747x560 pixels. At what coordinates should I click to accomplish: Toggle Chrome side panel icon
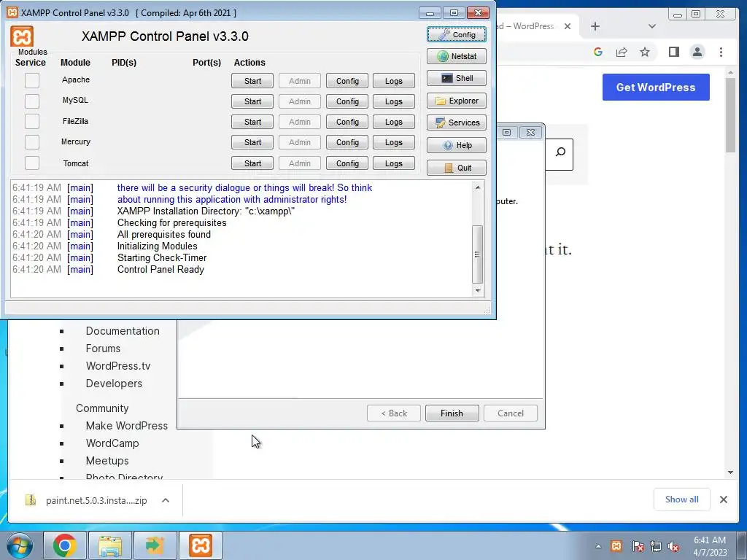(x=673, y=52)
